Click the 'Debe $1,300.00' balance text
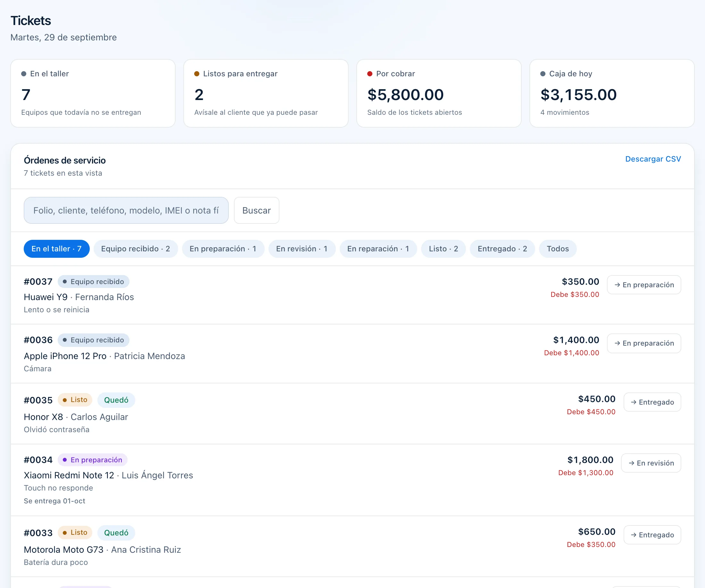705x588 pixels. tap(585, 473)
